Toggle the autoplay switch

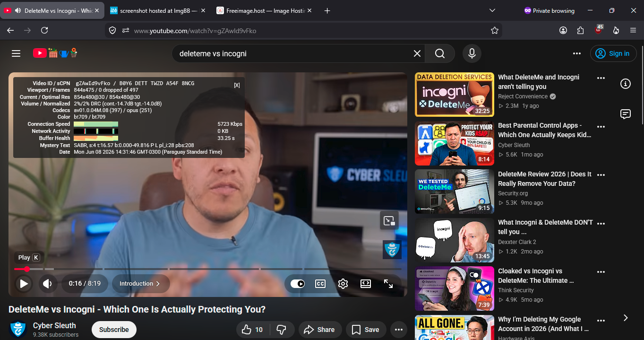point(298,284)
